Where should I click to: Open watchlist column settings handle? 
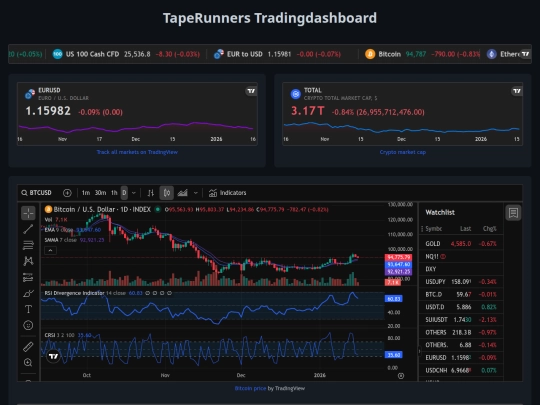[x=422, y=229]
